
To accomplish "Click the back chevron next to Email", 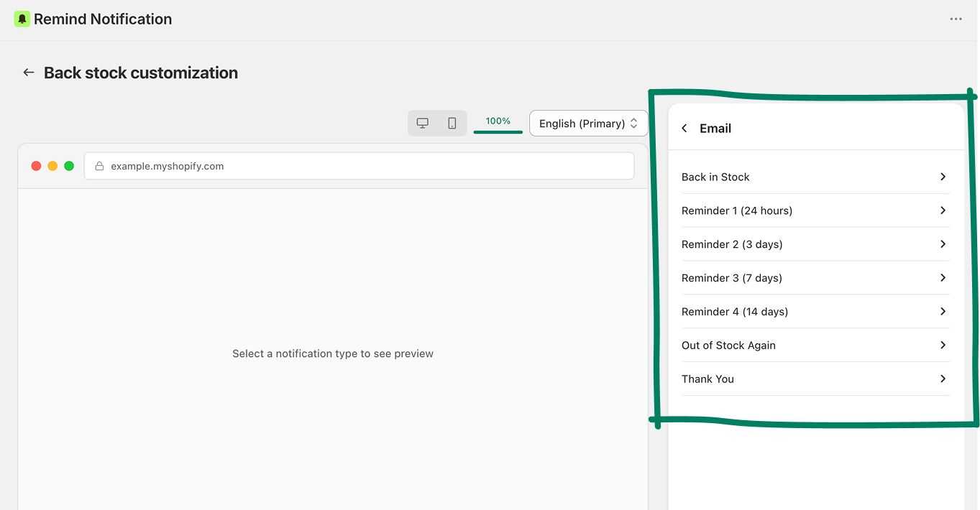I will pyautogui.click(x=684, y=129).
